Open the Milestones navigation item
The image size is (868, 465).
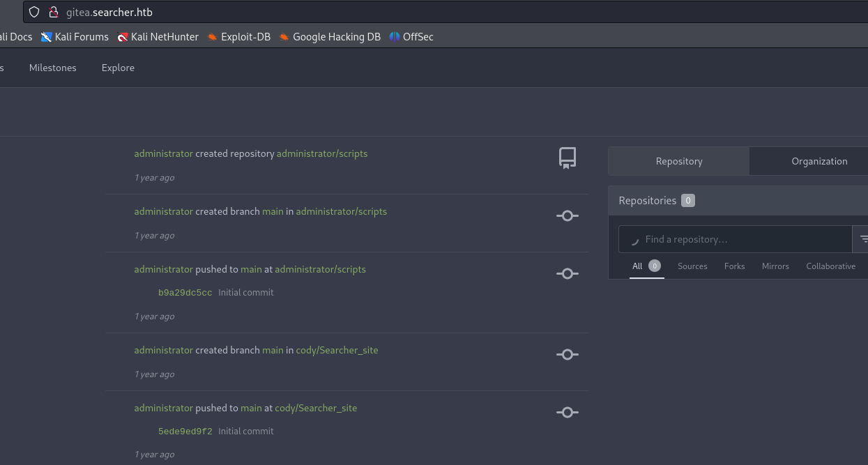tap(53, 68)
